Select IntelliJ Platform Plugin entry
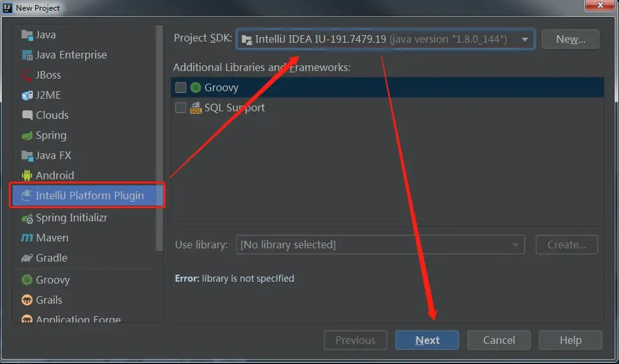 pos(89,196)
